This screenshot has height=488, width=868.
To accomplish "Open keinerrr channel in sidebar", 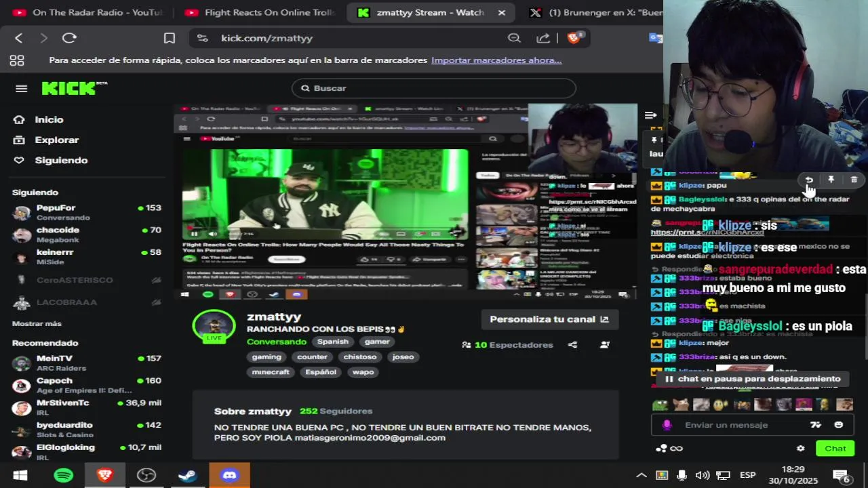I will click(x=87, y=256).
